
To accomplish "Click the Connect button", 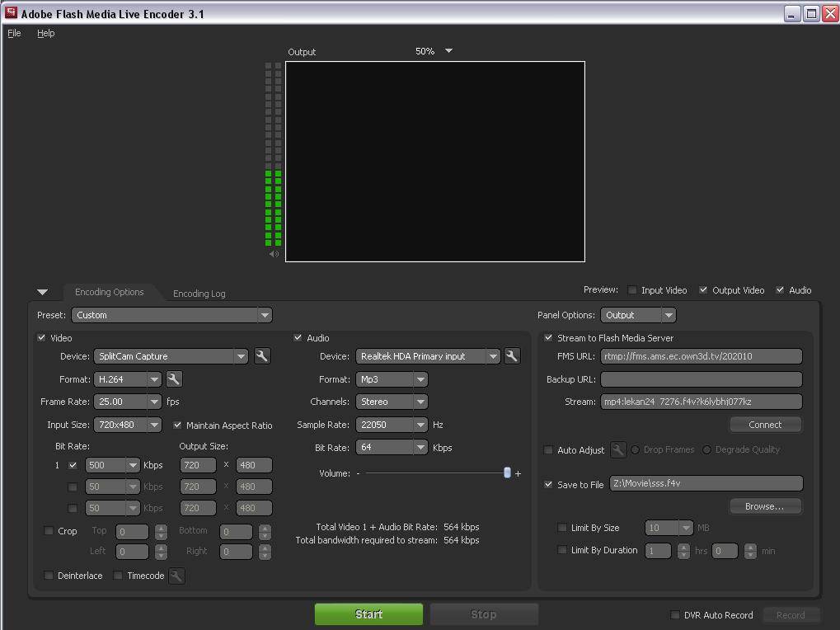I will [765, 425].
